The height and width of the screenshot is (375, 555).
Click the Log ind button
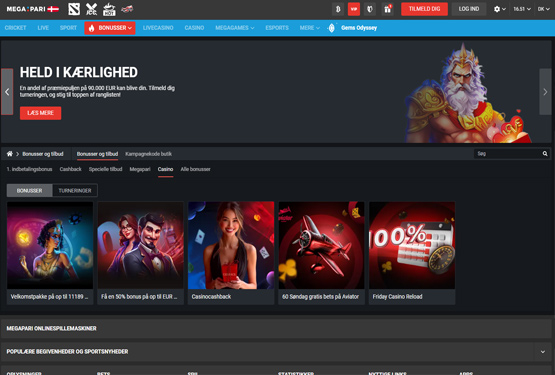(469, 9)
